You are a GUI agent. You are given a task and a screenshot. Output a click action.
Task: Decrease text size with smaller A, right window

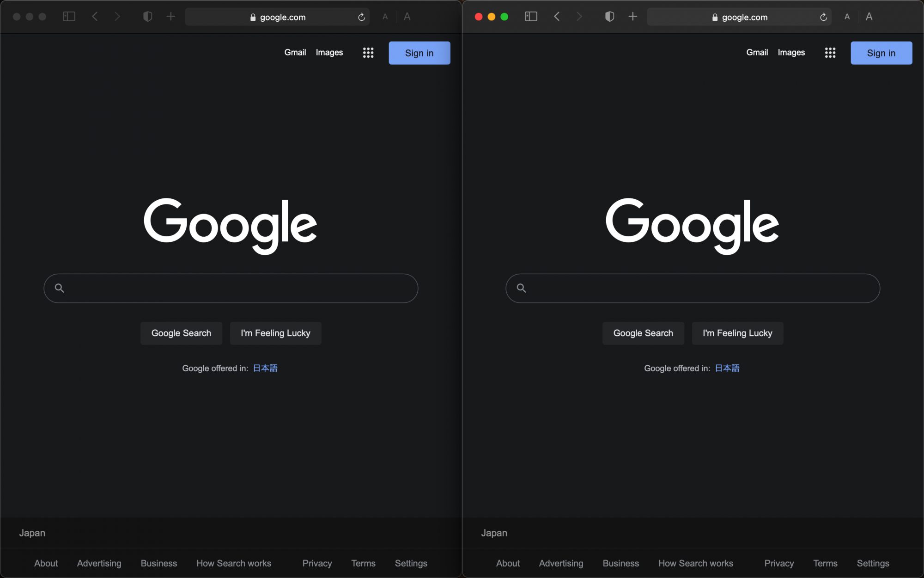click(847, 17)
